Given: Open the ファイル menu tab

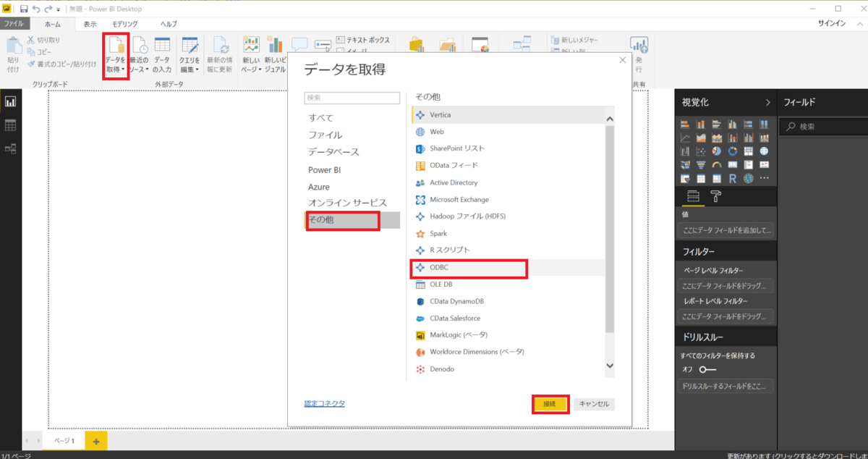Looking at the screenshot, I should [x=14, y=24].
